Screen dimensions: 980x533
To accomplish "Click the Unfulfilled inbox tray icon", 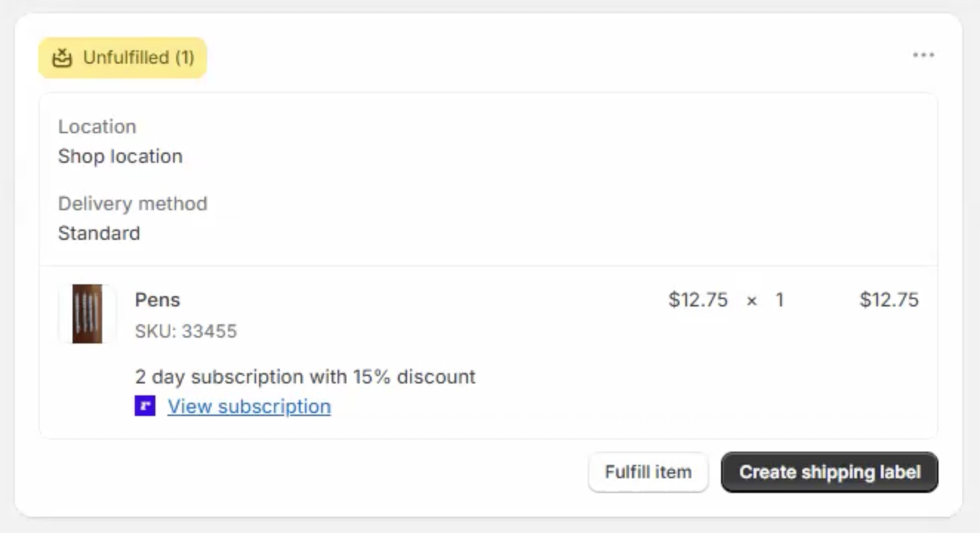I will 62,57.
